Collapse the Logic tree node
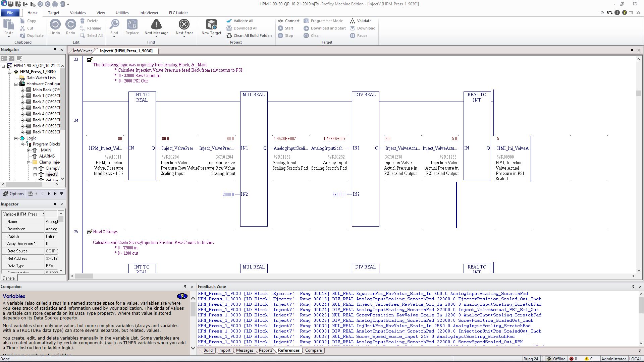Viewport: 644px width, 362px height. point(16,138)
